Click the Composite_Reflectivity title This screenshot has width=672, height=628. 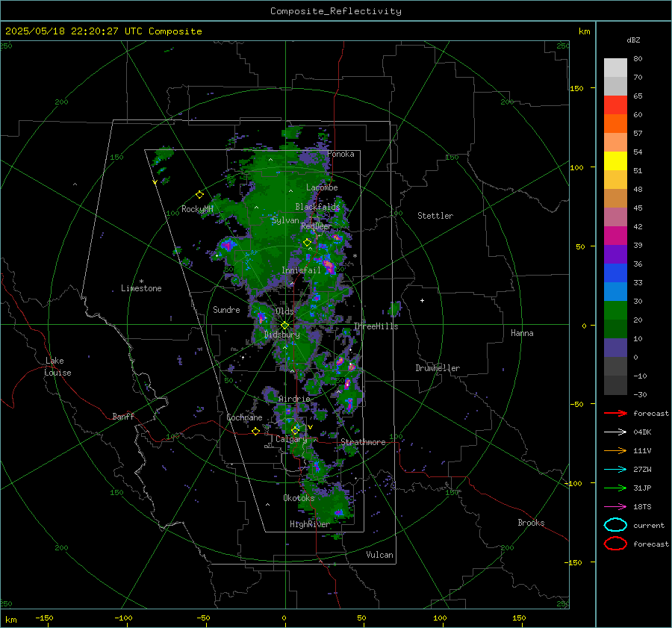click(335, 11)
